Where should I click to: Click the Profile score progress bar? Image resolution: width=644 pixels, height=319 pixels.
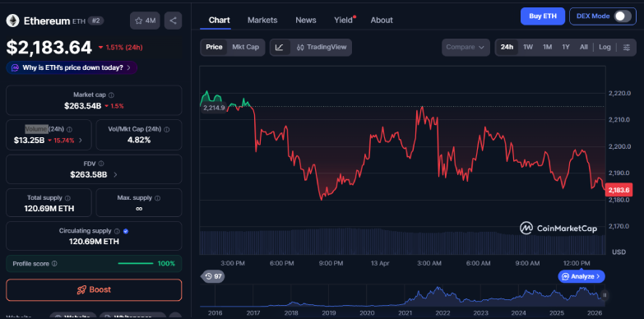coord(136,264)
